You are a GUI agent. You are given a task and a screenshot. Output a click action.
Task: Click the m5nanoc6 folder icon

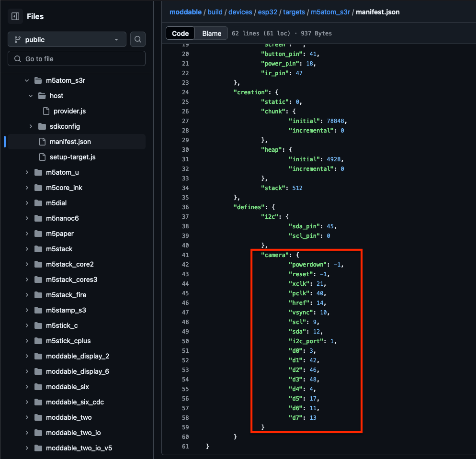click(x=38, y=218)
